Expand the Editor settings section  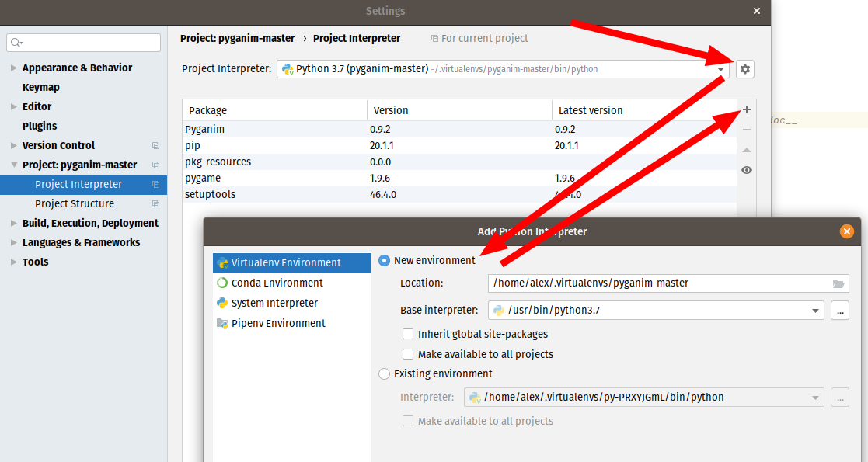pos(13,107)
